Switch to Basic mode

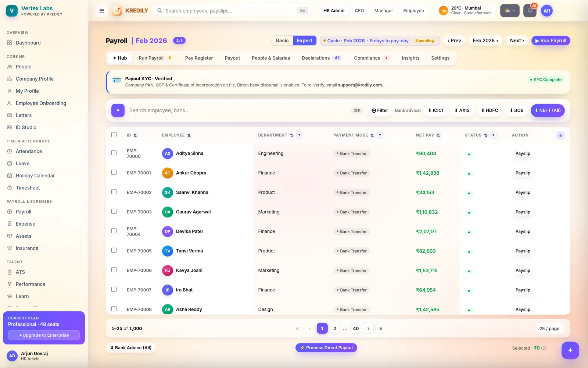(282, 40)
